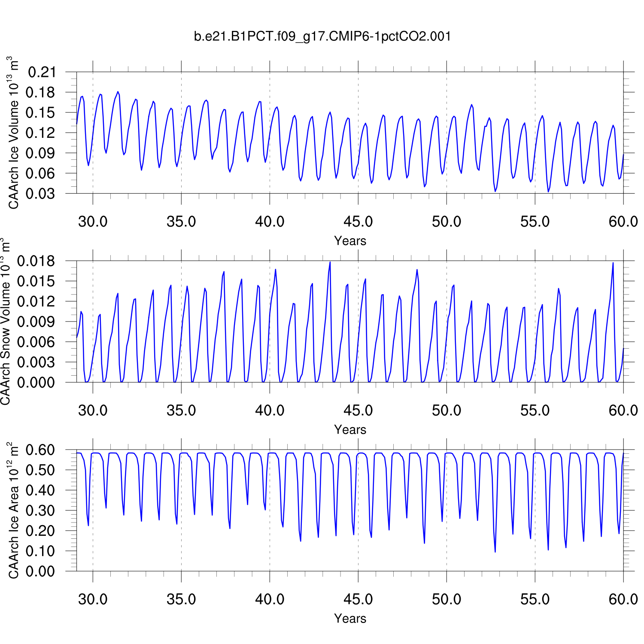Screen dimensions: 644x644
Task: Click the 0.03 tick label on ice volume axis
Action: pyautogui.click(x=42, y=194)
